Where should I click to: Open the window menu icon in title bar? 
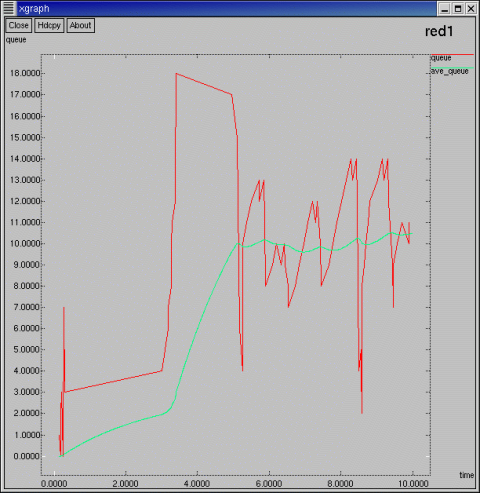tap(8, 8)
